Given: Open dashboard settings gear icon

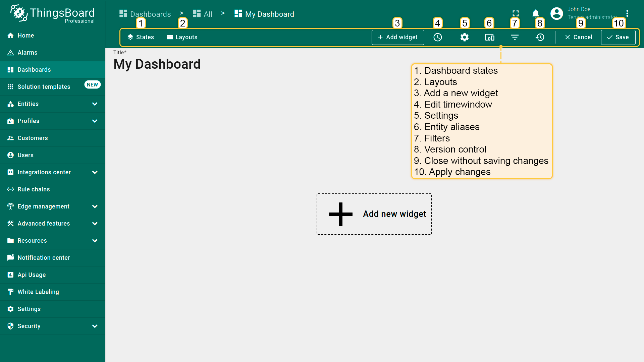Looking at the screenshot, I should point(465,37).
